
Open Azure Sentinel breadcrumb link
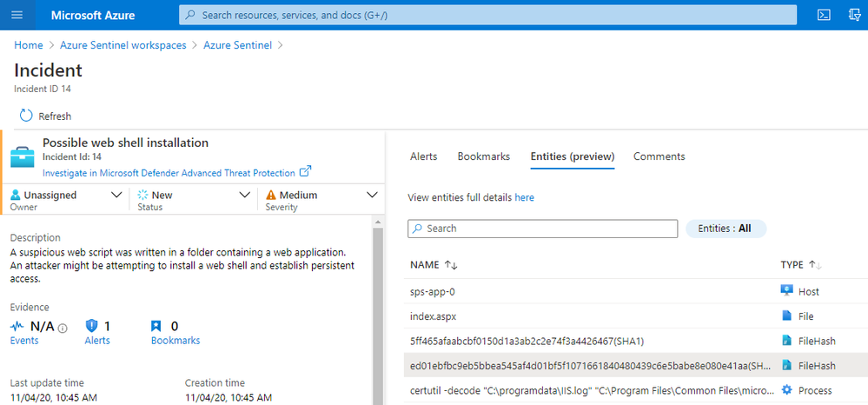237,45
